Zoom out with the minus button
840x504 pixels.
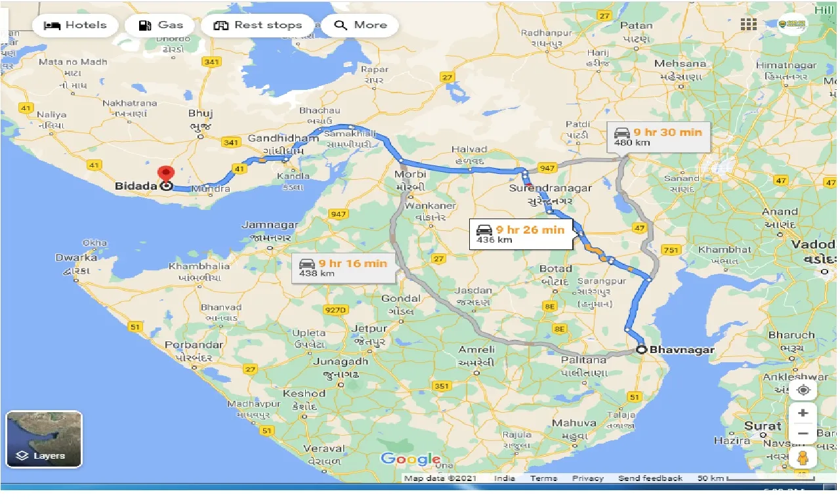[803, 434]
